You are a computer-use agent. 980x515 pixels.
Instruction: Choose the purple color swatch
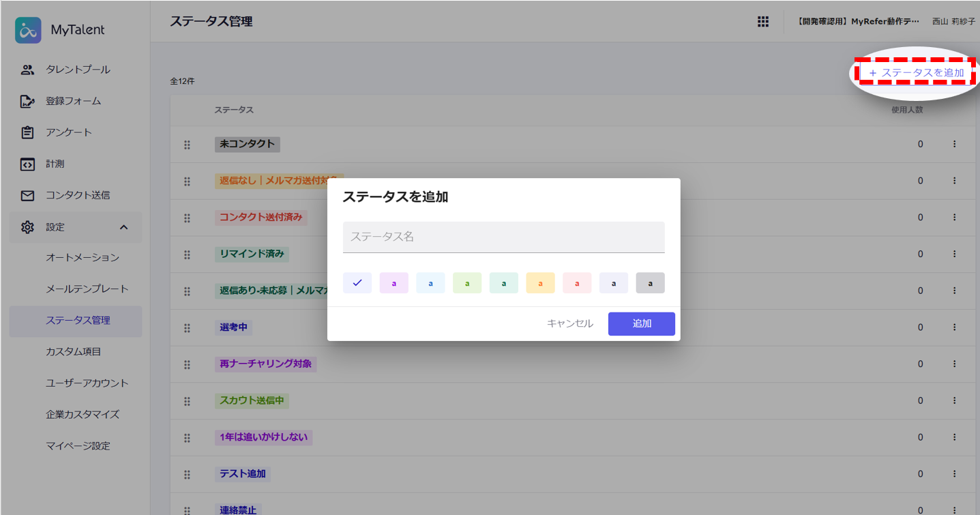(394, 282)
